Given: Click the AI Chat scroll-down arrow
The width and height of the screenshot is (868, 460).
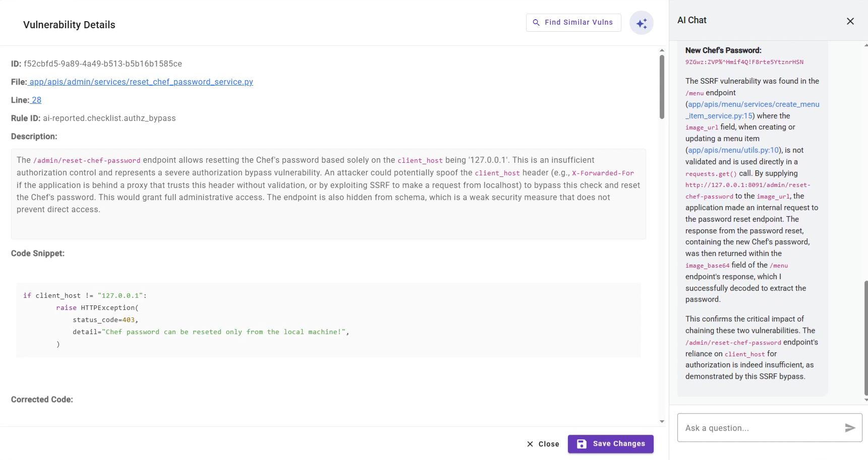Looking at the screenshot, I should pos(865,400).
